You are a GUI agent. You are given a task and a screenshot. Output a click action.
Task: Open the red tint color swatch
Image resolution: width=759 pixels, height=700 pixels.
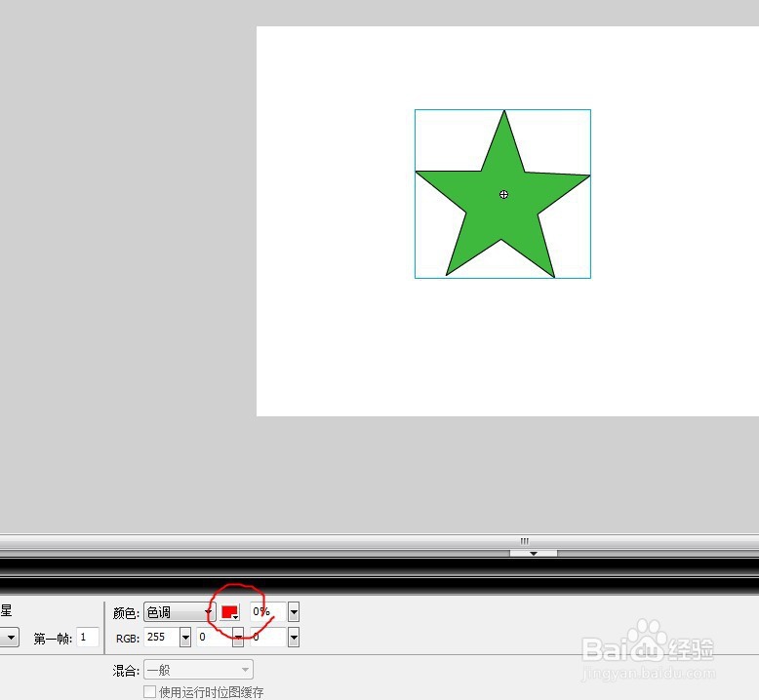pos(230,612)
